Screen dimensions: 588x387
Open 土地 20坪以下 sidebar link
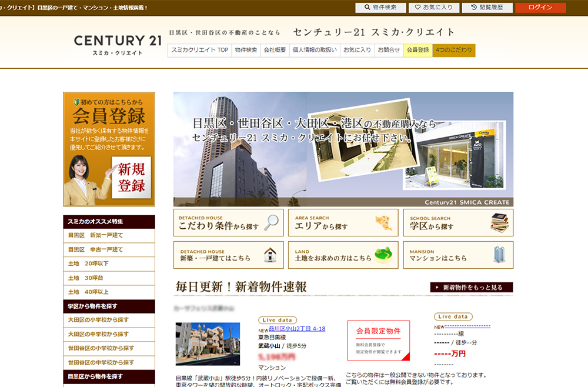click(x=109, y=264)
